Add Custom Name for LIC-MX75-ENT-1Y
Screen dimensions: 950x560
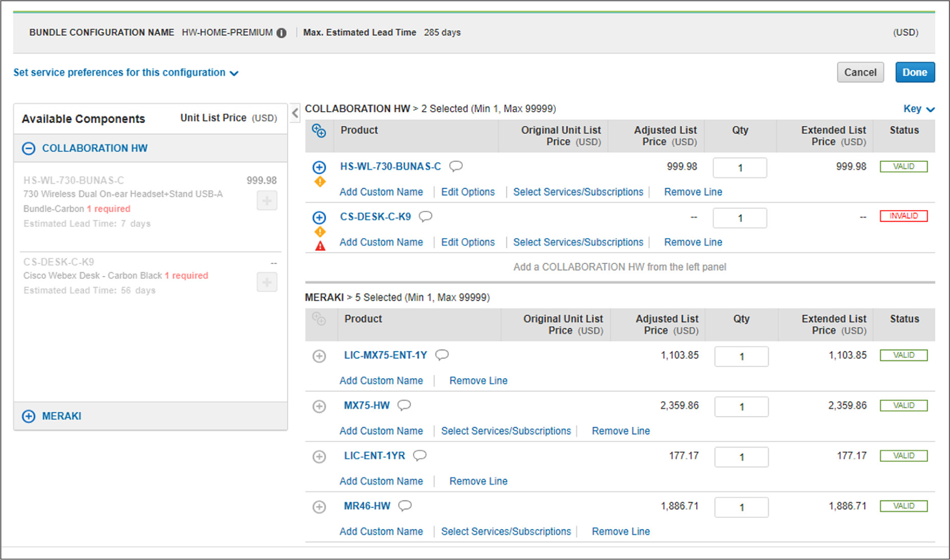tap(381, 381)
